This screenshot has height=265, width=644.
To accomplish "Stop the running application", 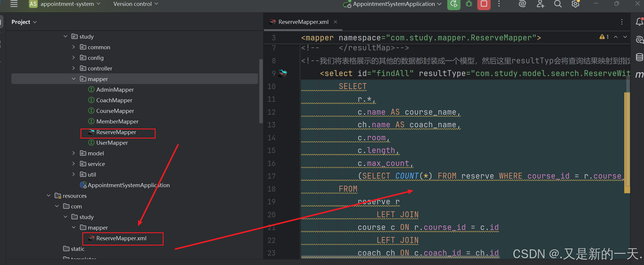I will click(484, 4).
